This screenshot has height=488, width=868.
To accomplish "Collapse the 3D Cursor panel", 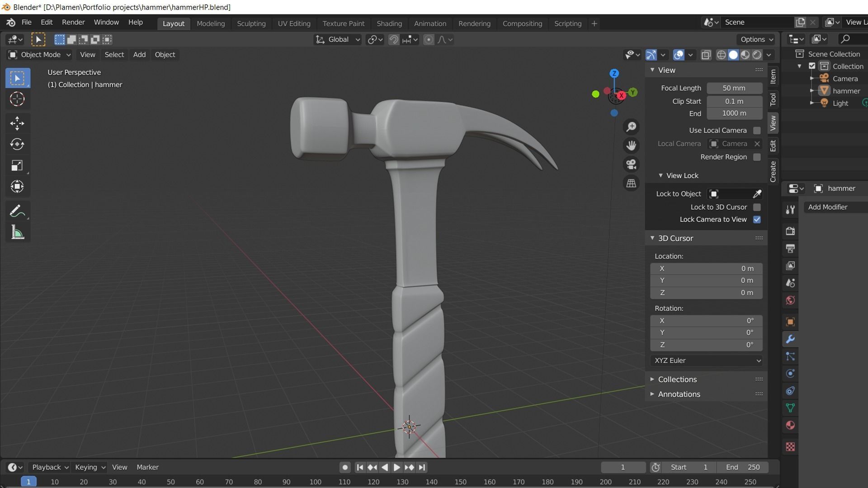I will coord(706,238).
